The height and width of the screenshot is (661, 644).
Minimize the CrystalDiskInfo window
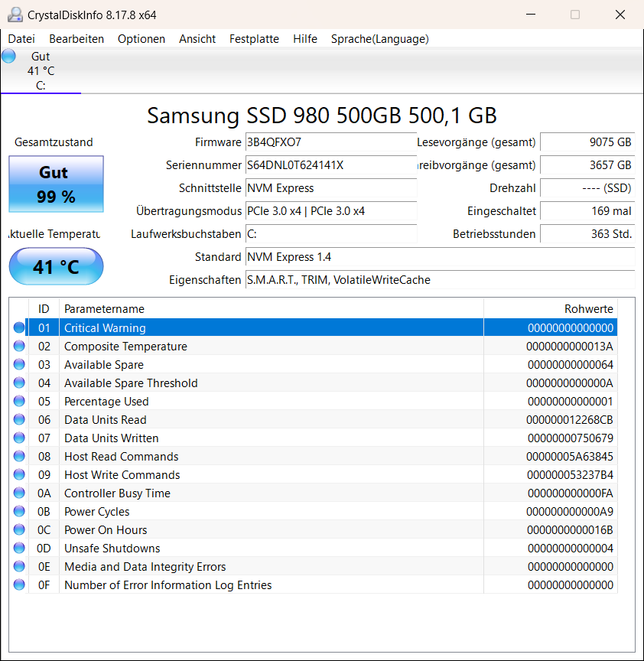coord(531,15)
